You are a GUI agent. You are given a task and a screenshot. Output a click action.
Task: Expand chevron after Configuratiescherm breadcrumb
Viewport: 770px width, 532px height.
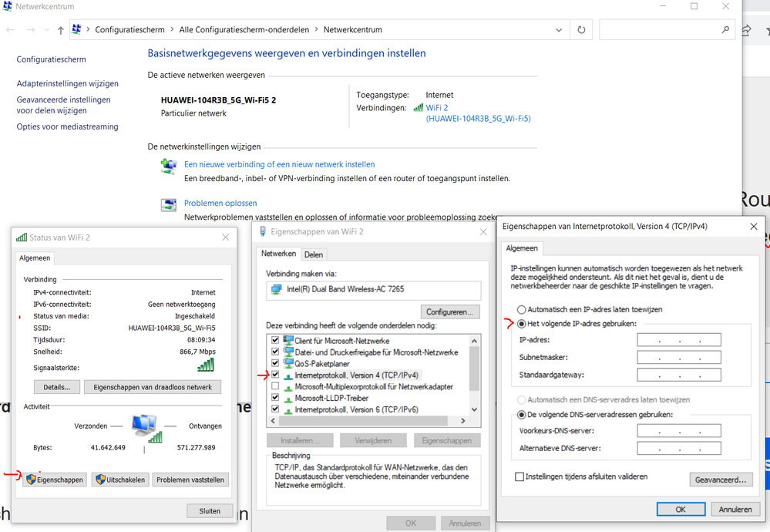point(172,30)
